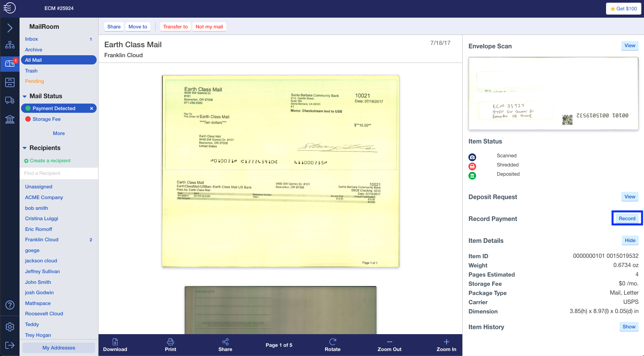Click the Shredded status icon

pyautogui.click(x=472, y=166)
